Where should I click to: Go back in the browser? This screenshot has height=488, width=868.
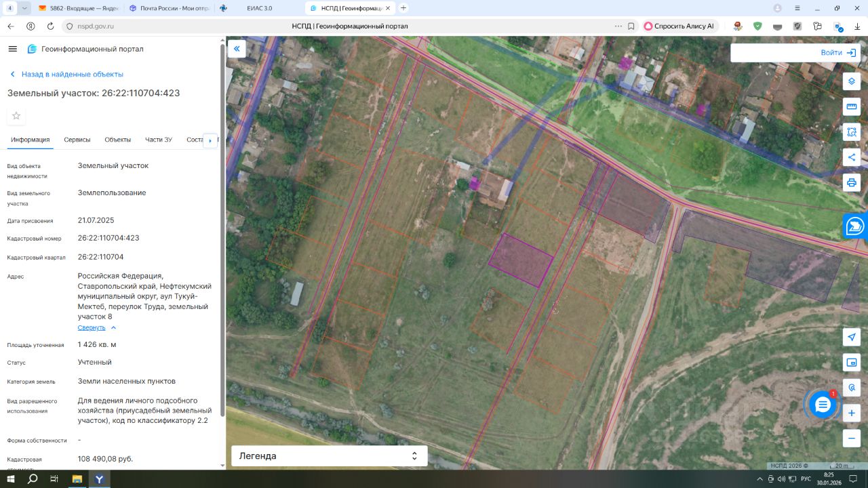point(10,26)
